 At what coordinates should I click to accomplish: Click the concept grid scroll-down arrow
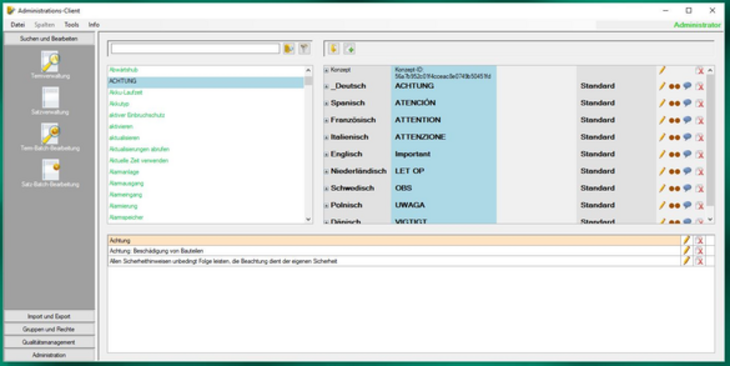710,219
